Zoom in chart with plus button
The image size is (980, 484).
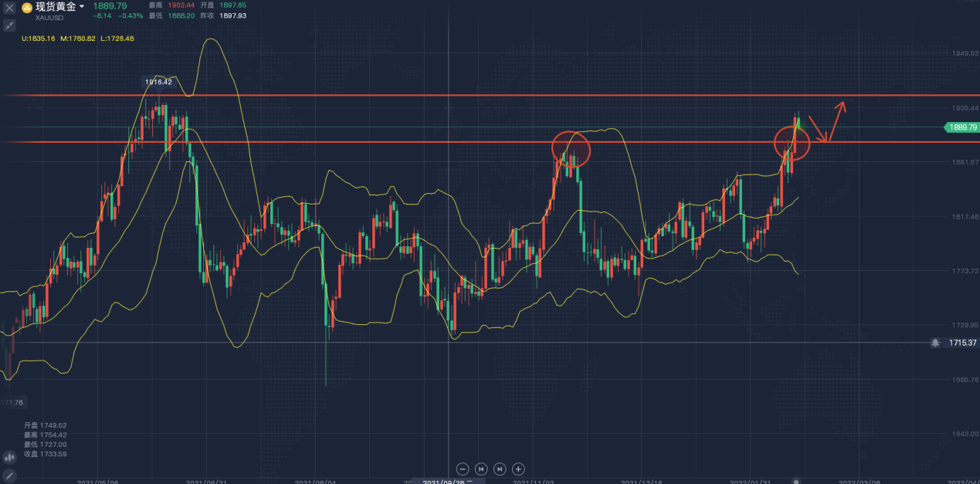coord(518,469)
